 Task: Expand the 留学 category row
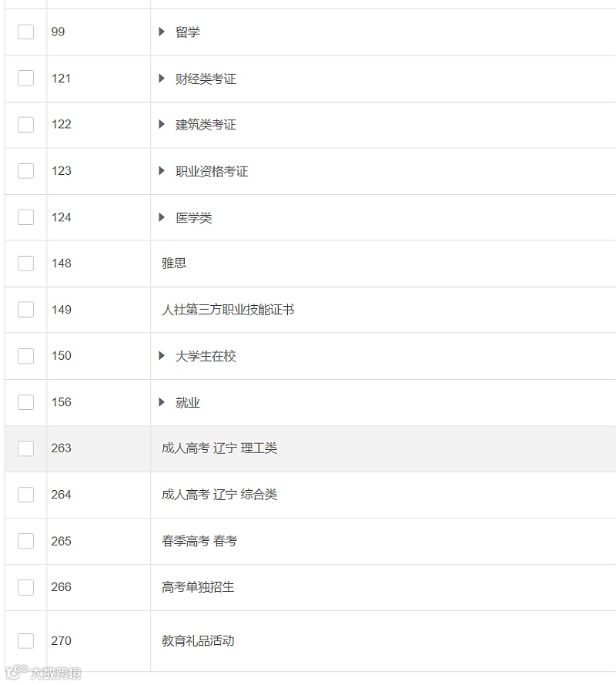point(162,32)
